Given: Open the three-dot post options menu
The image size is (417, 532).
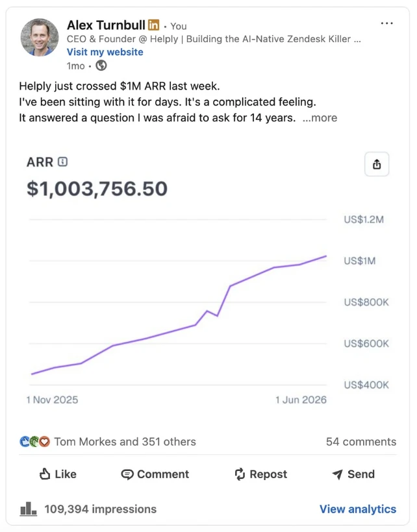Looking at the screenshot, I should (x=386, y=23).
